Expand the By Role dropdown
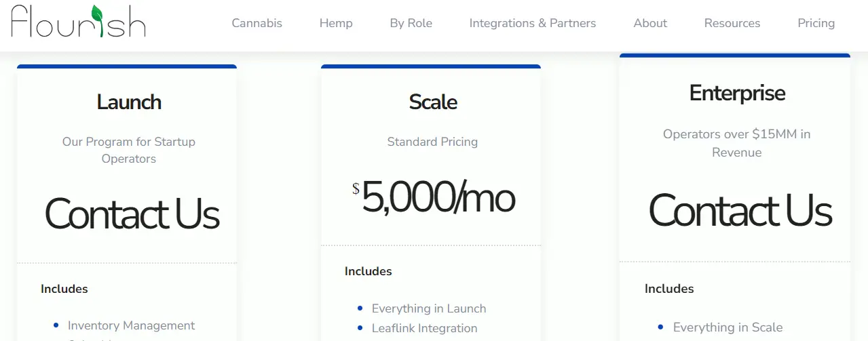868x341 pixels. coord(411,23)
